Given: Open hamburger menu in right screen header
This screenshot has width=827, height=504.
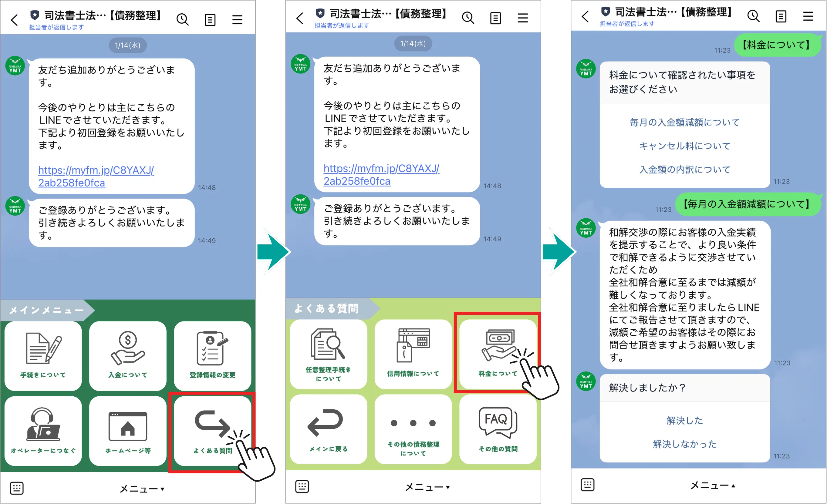Looking at the screenshot, I should pos(808,16).
